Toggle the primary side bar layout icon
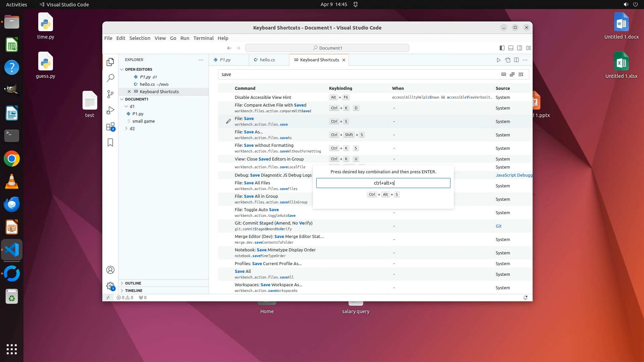The width and height of the screenshot is (644, 362). pos(502,48)
